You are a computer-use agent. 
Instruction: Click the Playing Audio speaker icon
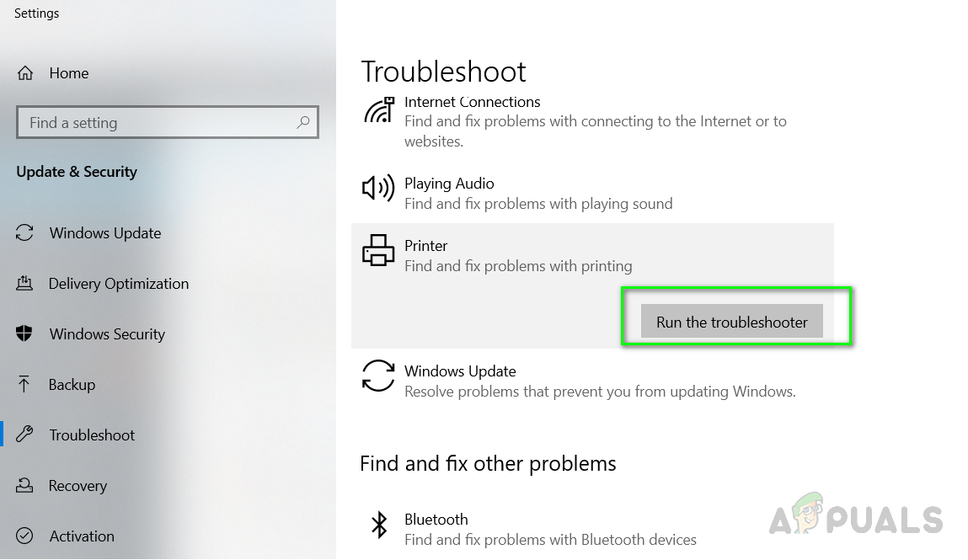(378, 189)
